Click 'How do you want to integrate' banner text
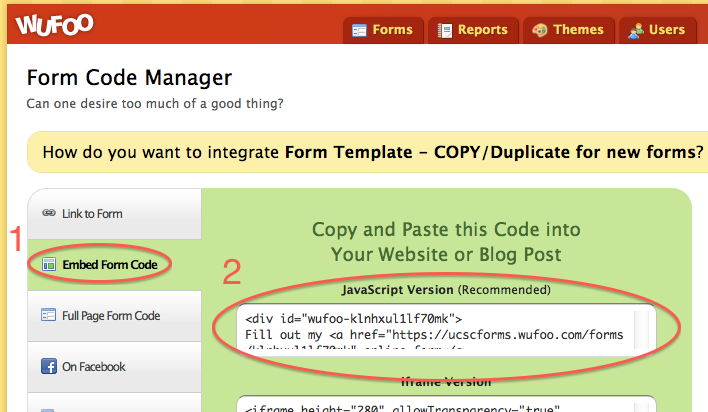The width and height of the screenshot is (708, 412). point(373,152)
